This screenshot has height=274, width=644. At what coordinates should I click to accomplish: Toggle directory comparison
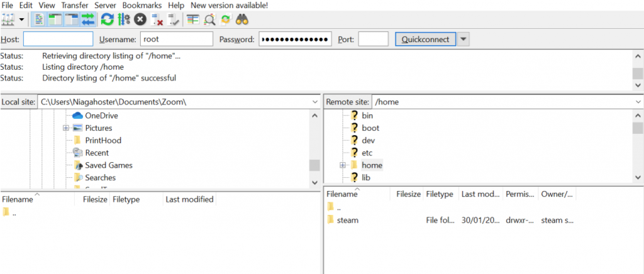pyautogui.click(x=209, y=19)
